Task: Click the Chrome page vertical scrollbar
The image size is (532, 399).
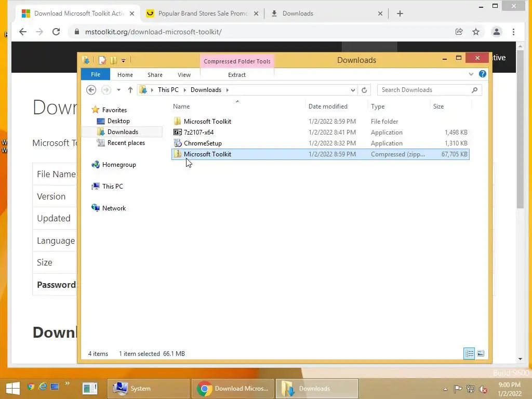Action: pos(520,129)
